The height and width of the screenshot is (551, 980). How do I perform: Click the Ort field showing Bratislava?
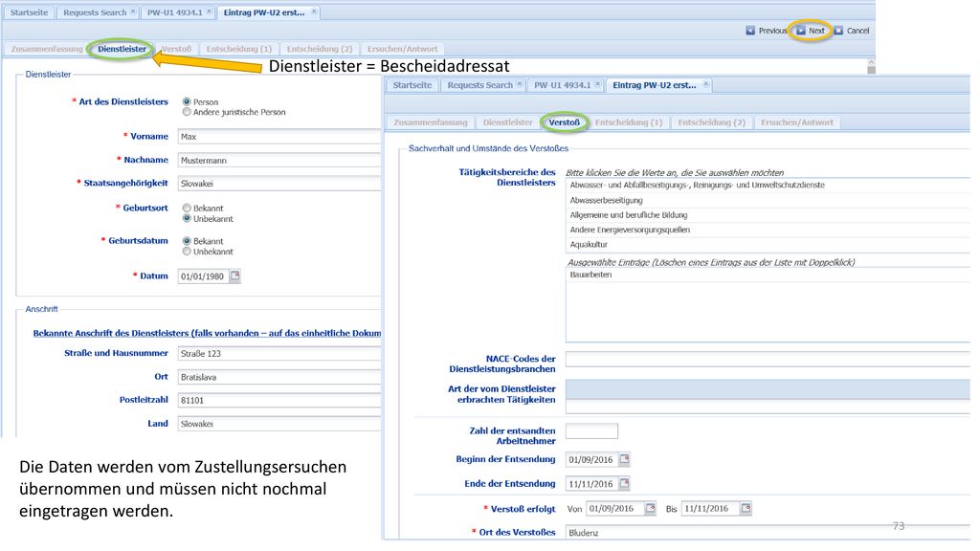(279, 377)
